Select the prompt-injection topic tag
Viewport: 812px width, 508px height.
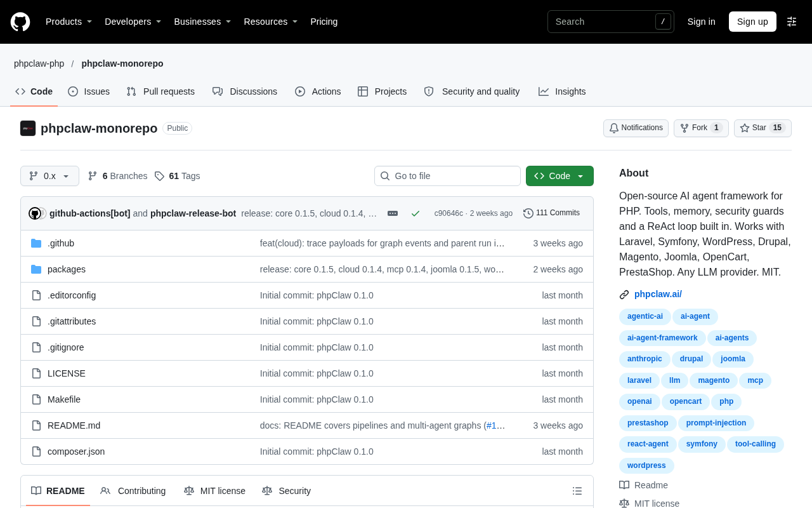tap(716, 423)
